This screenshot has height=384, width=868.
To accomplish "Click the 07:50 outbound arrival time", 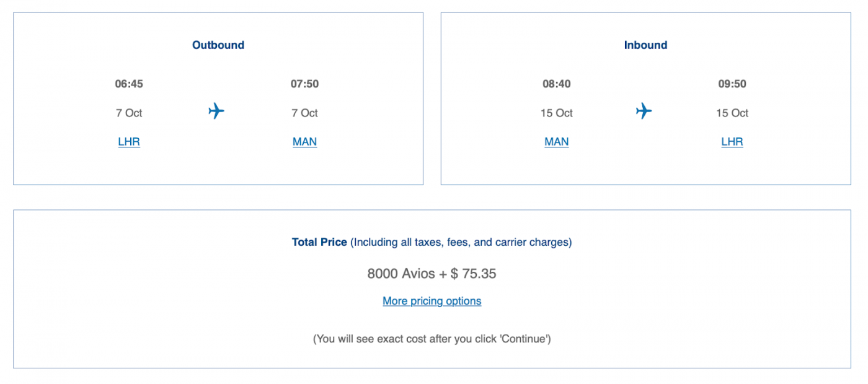I will pos(304,84).
